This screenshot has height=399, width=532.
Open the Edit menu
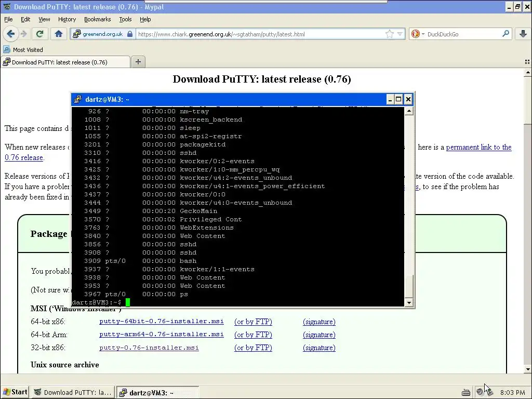(x=25, y=19)
